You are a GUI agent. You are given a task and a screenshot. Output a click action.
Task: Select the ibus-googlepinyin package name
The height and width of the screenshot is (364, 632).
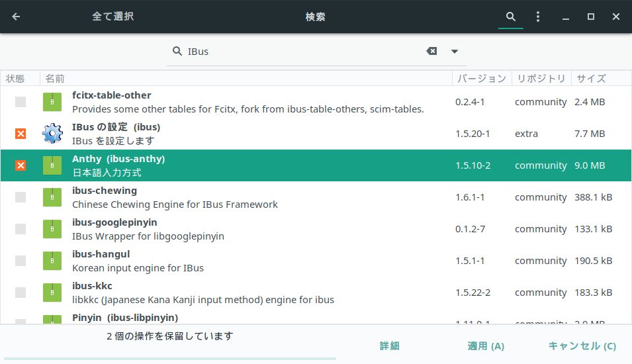(114, 222)
